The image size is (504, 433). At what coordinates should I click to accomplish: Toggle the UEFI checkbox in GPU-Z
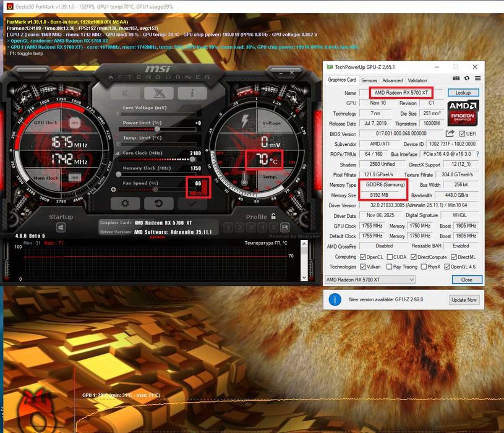462,134
